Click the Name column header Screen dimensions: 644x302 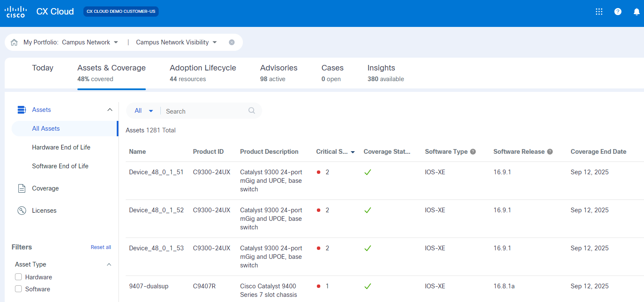[137, 152]
